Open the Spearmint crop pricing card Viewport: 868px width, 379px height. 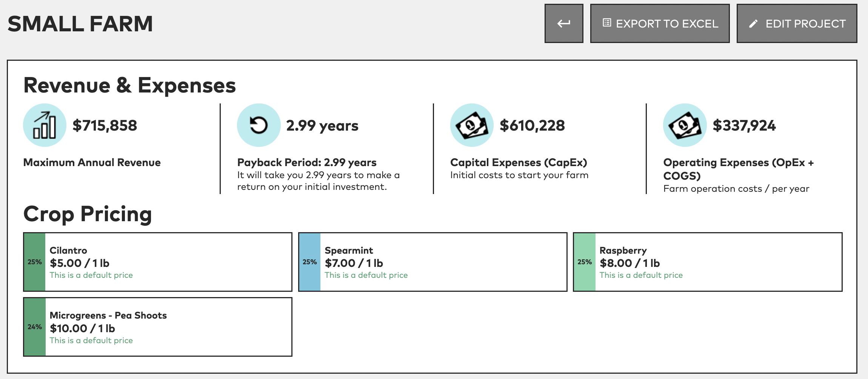click(x=433, y=262)
